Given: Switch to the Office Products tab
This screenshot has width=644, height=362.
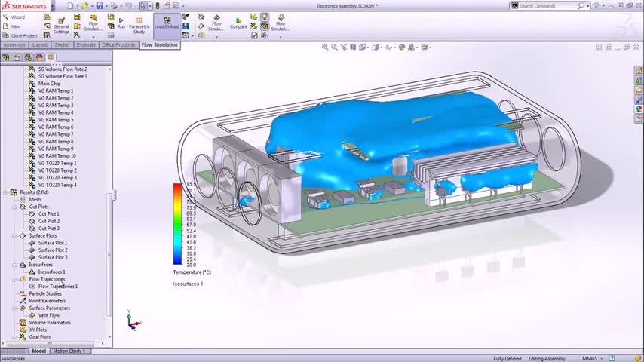Looking at the screenshot, I should [x=118, y=44].
